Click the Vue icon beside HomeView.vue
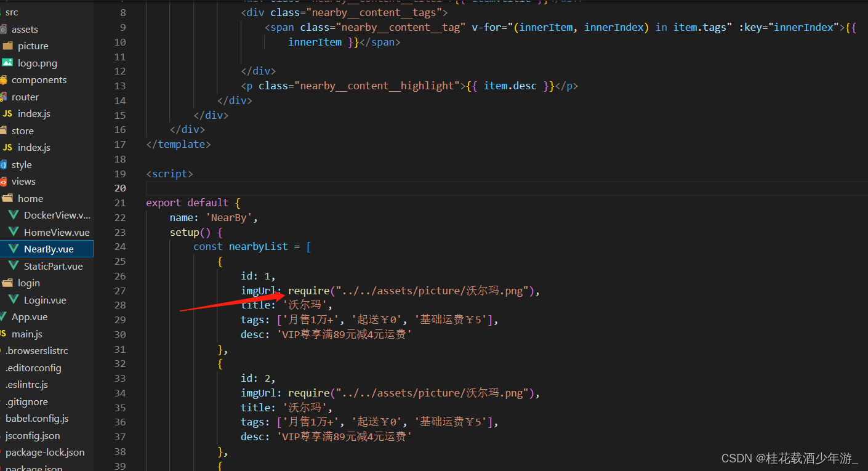The height and width of the screenshot is (471, 868). tap(14, 232)
